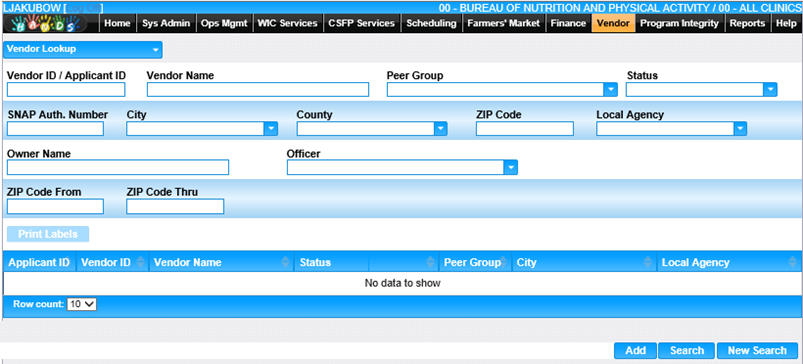Focus the ZIP Code From field
Screen dimensions: 803x364
[55, 206]
